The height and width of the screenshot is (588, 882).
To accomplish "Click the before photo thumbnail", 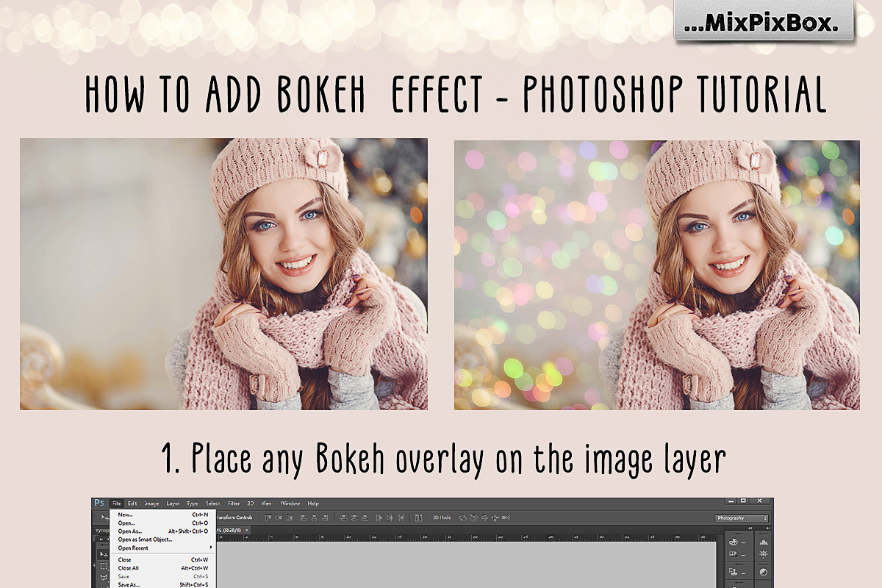I will point(223,274).
